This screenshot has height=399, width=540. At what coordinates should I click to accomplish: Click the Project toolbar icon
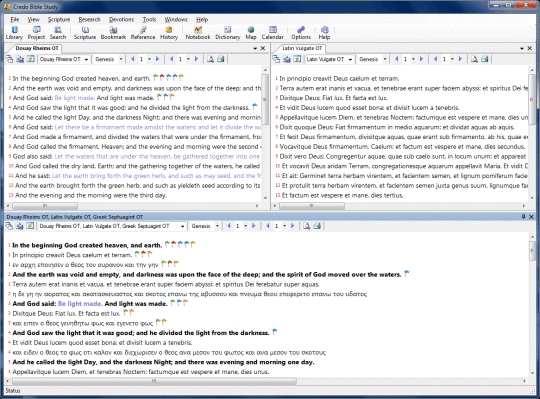point(36,33)
